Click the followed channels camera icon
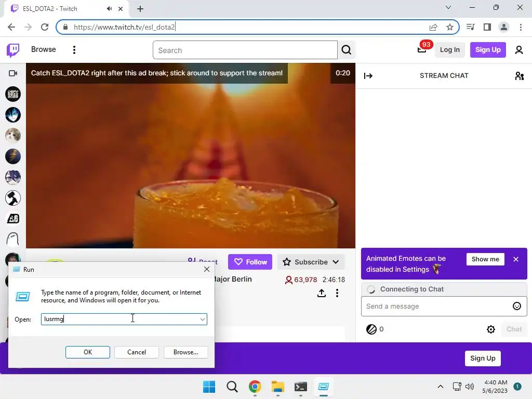Viewport: 532px width, 399px height. pyautogui.click(x=13, y=73)
